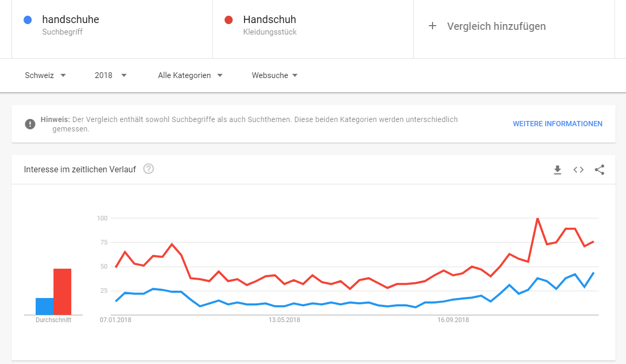Open WEITERE INFORMATIONEN link
626x364 pixels.
557,124
